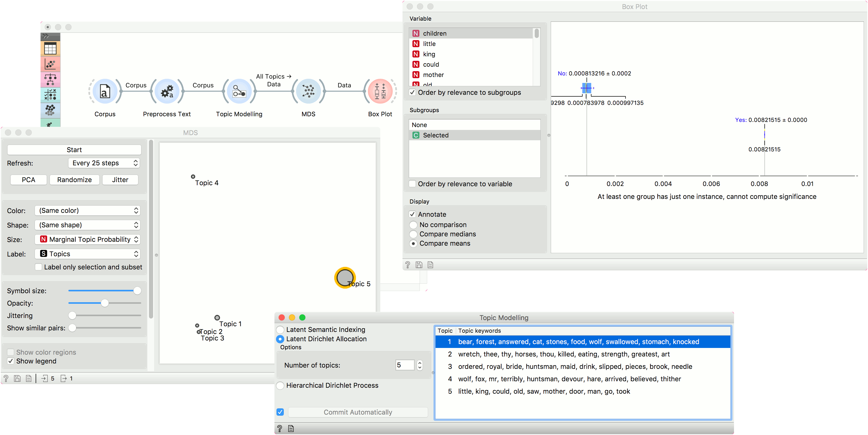The height and width of the screenshot is (435, 868).
Task: Click the MDS help question mark icon
Action: pos(6,378)
